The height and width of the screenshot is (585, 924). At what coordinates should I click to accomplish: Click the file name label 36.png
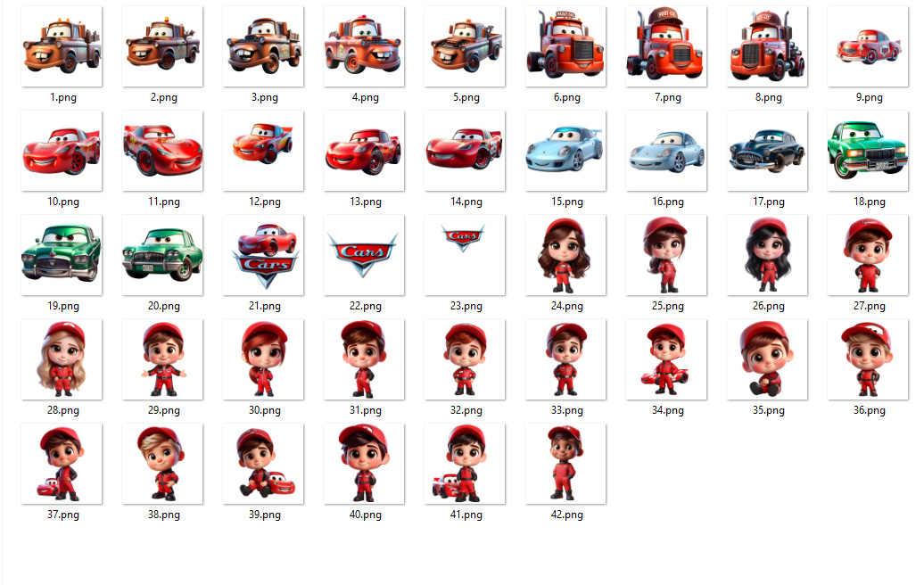[x=870, y=410]
